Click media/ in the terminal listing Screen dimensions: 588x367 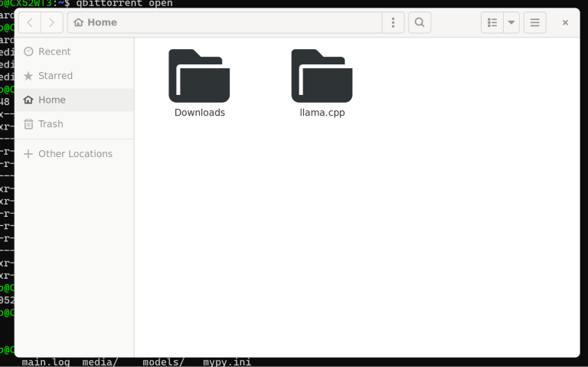[100, 362]
